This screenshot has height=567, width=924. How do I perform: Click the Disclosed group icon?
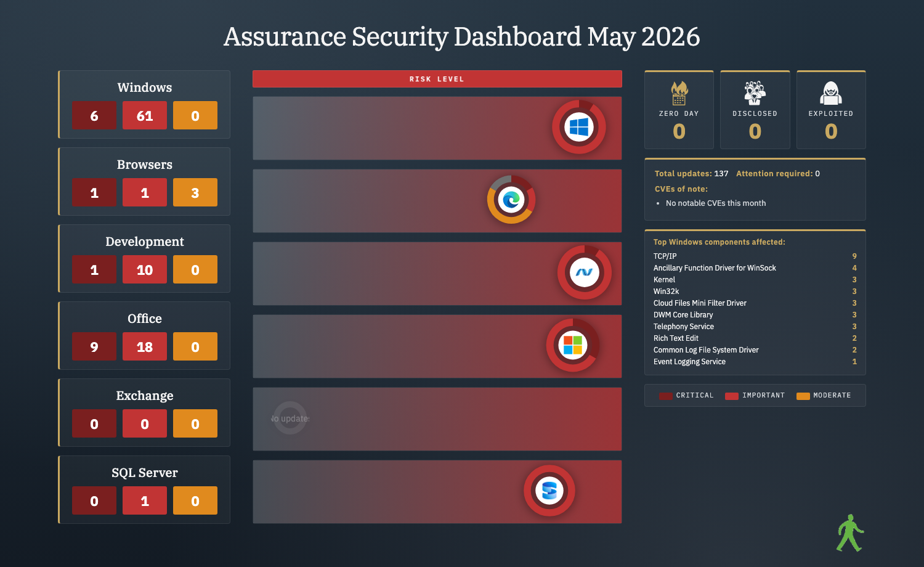click(x=755, y=94)
